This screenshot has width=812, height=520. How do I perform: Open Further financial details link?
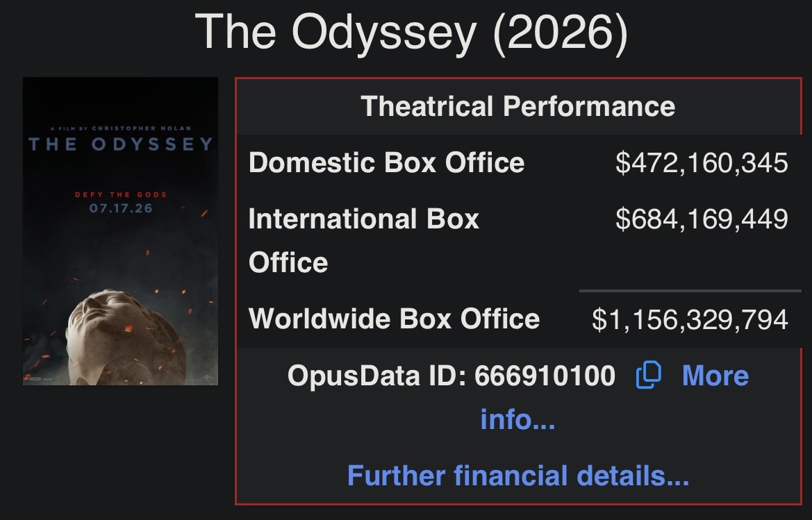[x=518, y=476]
